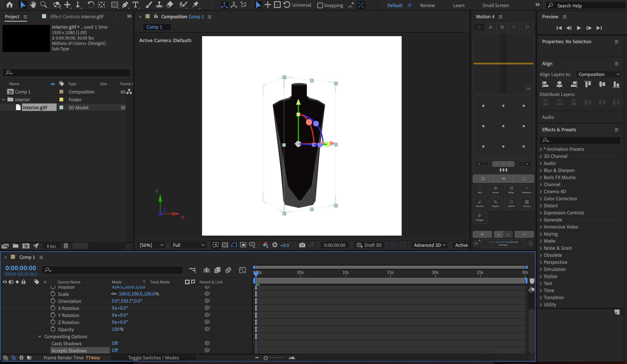The image size is (627, 364).
Task: Click Toggle Switches / Modes button
Action: 153,358
